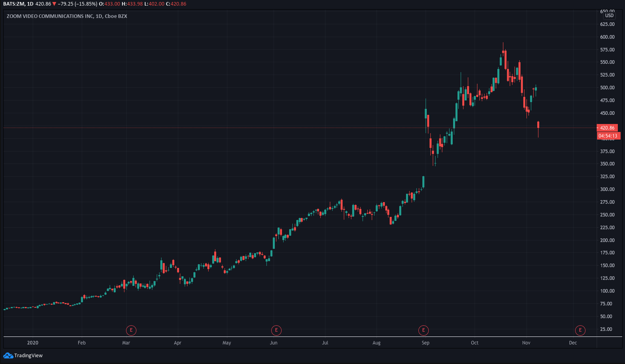Click the Mar label on time axis

[x=126, y=343]
